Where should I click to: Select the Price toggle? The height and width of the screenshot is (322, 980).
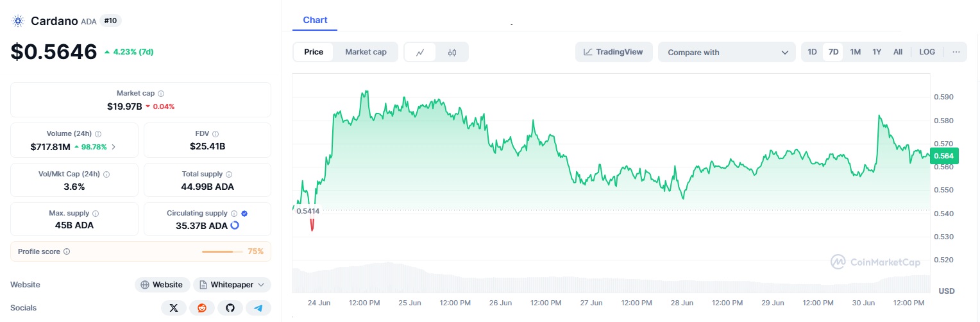pyautogui.click(x=314, y=52)
